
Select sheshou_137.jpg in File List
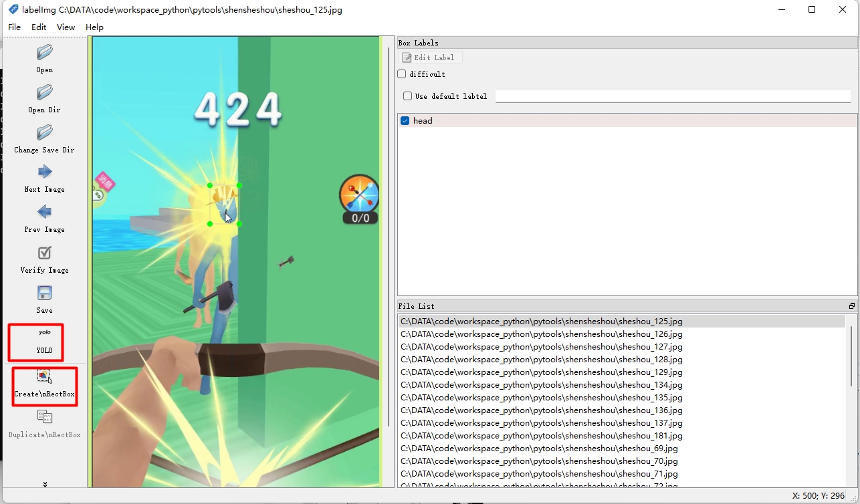[622, 423]
